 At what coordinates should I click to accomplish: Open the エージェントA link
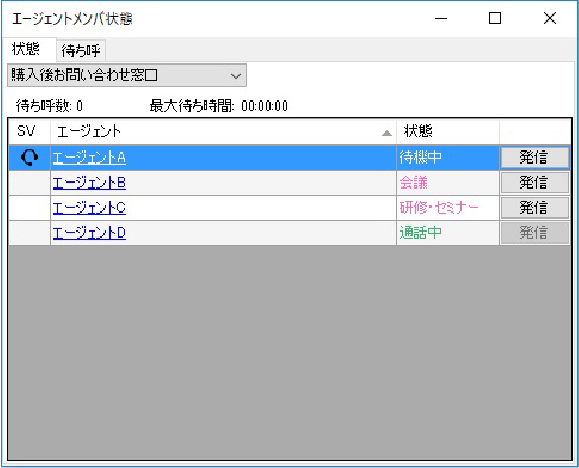(x=89, y=158)
